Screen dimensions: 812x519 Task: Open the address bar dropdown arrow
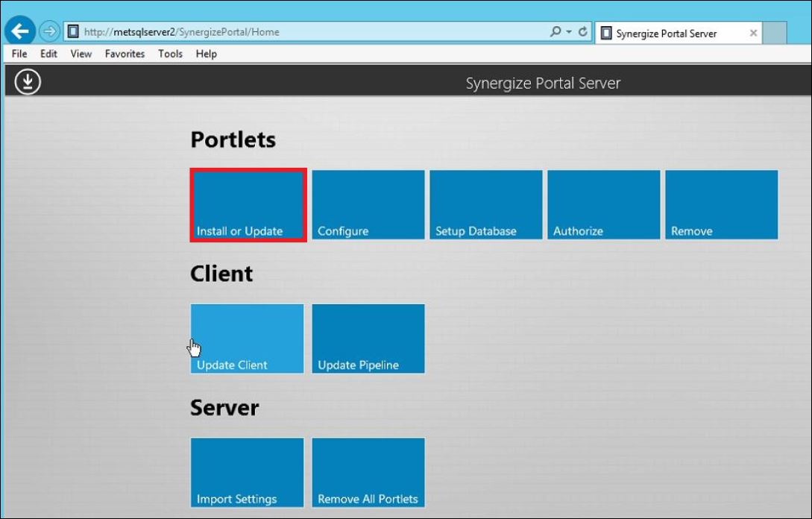569,31
